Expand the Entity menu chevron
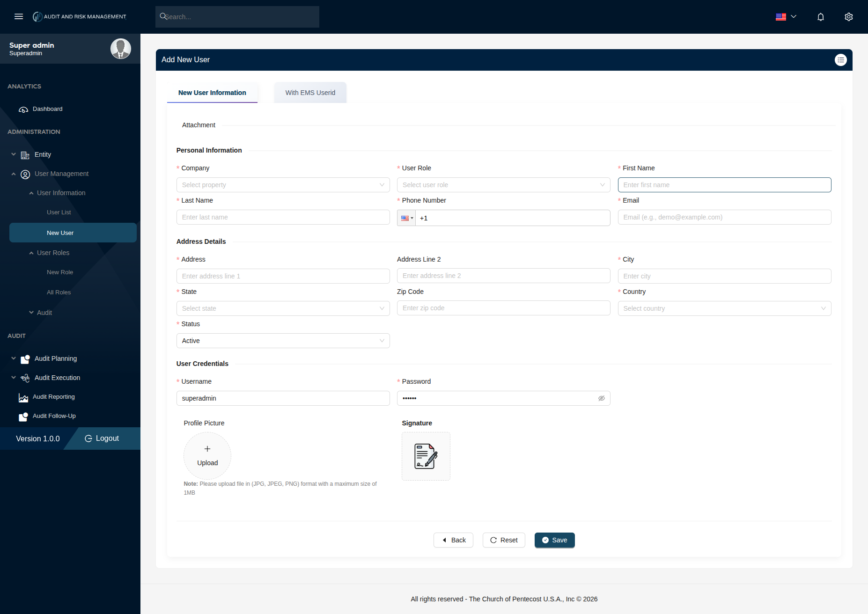This screenshot has height=614, width=868. pyautogui.click(x=14, y=154)
